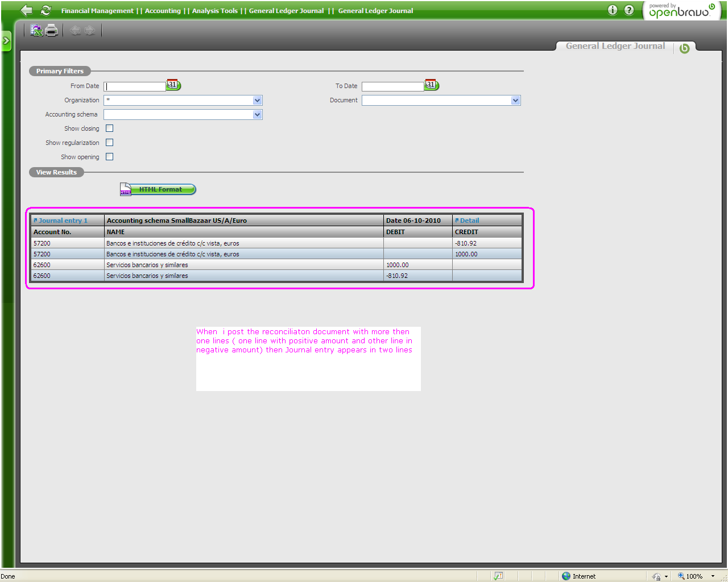Click the HTML Format button
728x582 pixels.
[x=158, y=189]
